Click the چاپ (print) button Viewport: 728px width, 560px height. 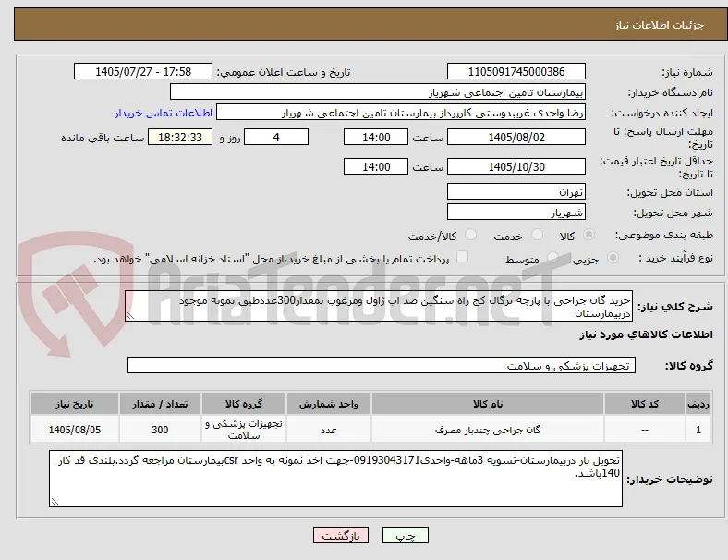(x=405, y=535)
